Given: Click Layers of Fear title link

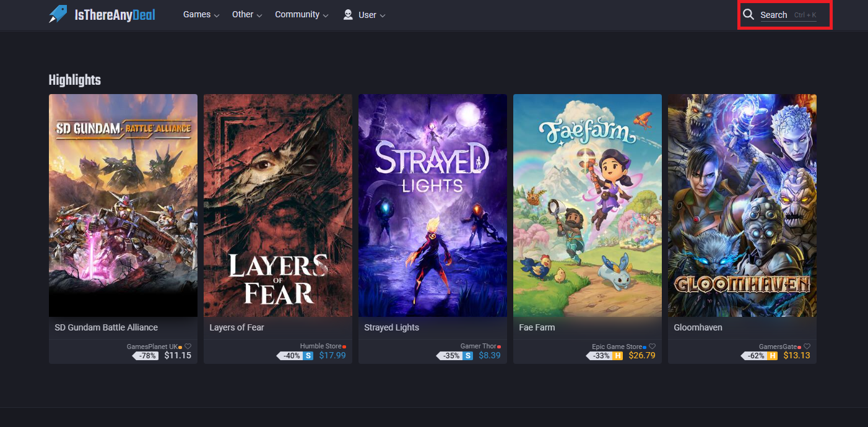Looking at the screenshot, I should pyautogui.click(x=237, y=327).
